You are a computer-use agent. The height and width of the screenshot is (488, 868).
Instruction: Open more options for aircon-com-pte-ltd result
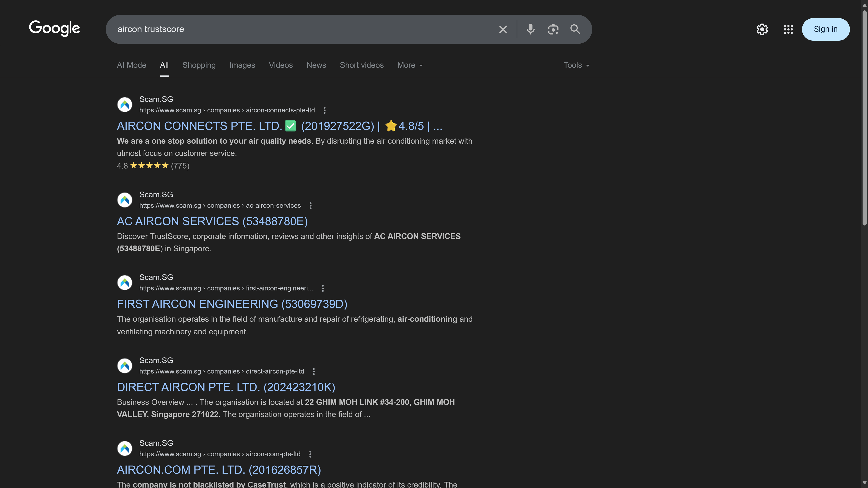(310, 454)
